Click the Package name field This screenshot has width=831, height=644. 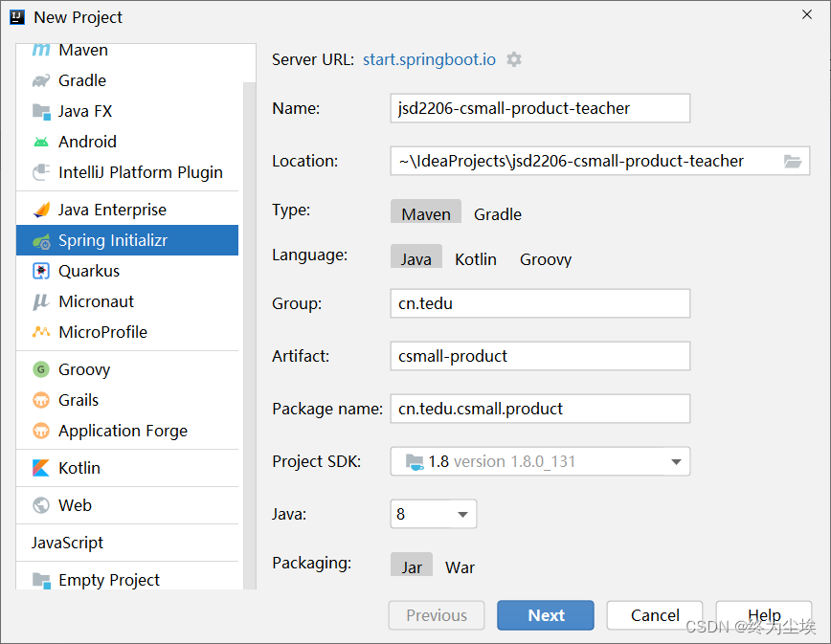tap(540, 409)
